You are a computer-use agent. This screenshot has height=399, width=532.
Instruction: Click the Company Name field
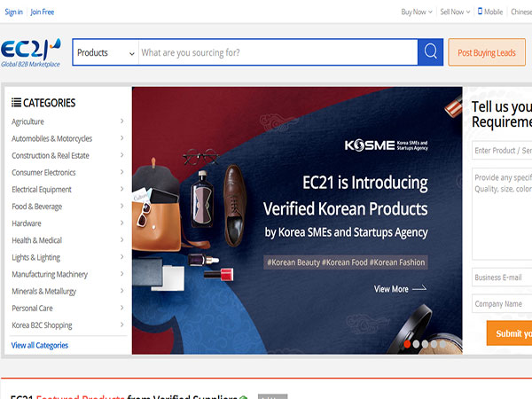click(x=502, y=303)
